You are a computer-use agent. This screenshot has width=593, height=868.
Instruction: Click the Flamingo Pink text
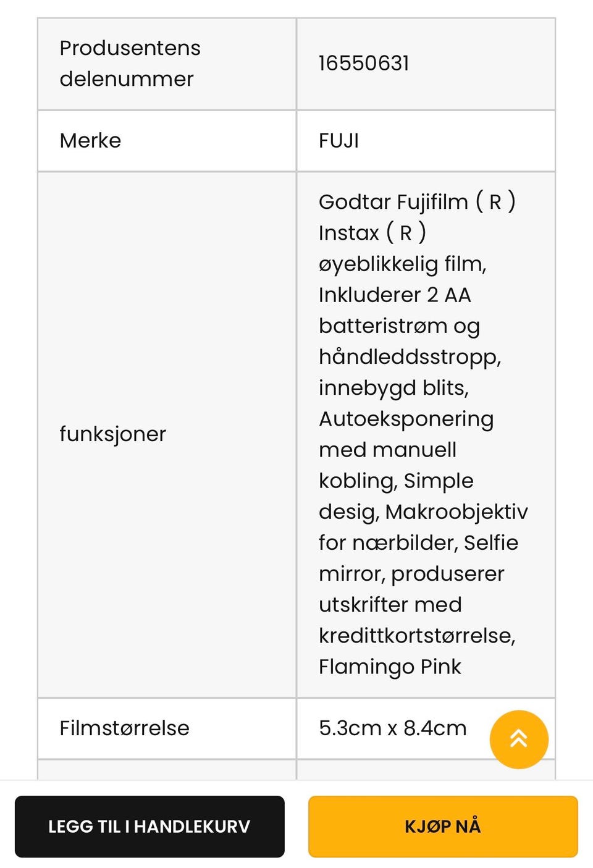390,667
